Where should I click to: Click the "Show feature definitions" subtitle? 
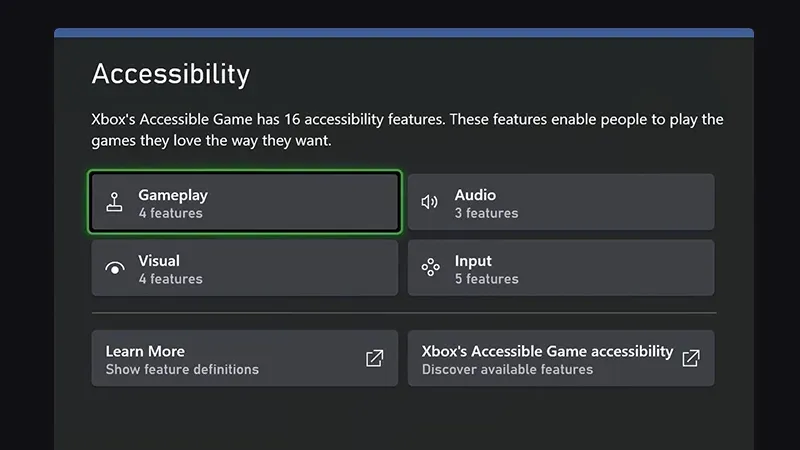182,369
